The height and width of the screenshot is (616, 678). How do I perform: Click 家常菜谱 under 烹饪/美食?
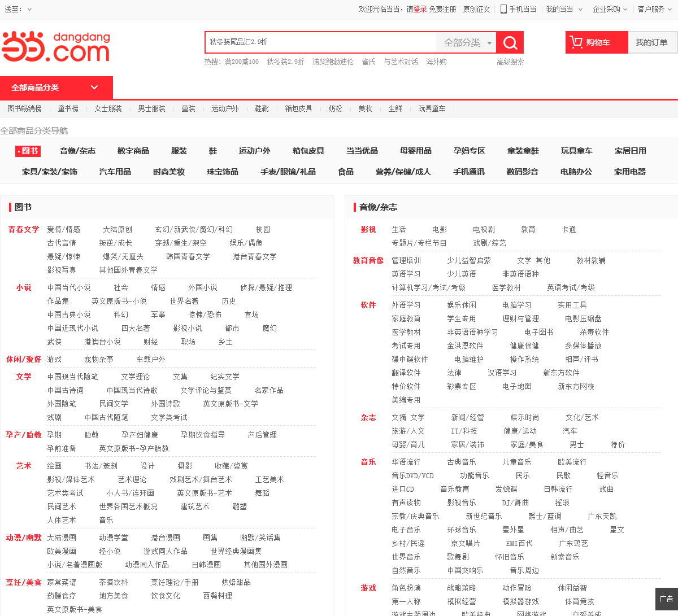tap(62, 582)
